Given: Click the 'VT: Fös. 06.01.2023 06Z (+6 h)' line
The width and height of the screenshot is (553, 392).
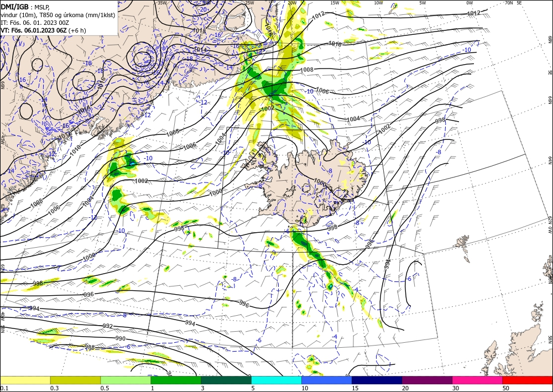Looking at the screenshot, I should (43, 30).
